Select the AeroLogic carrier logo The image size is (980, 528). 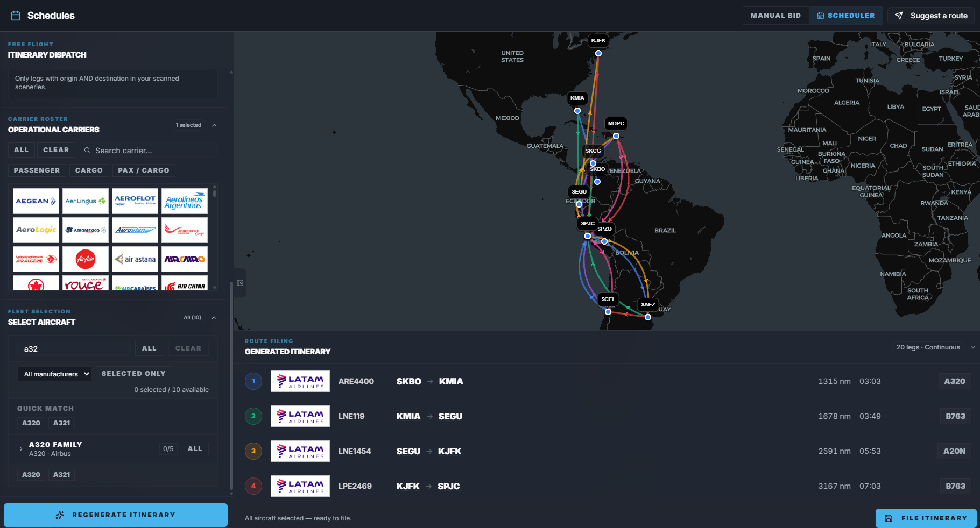pyautogui.click(x=36, y=230)
